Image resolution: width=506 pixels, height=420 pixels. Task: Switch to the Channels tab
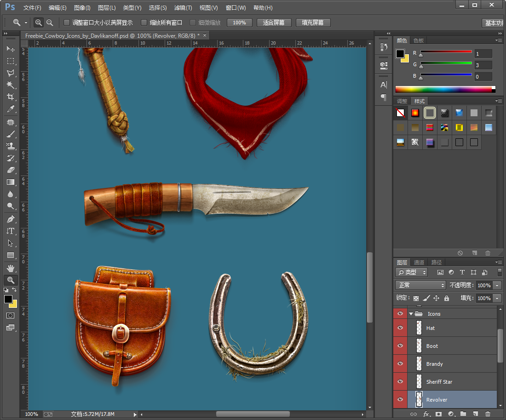pos(419,262)
